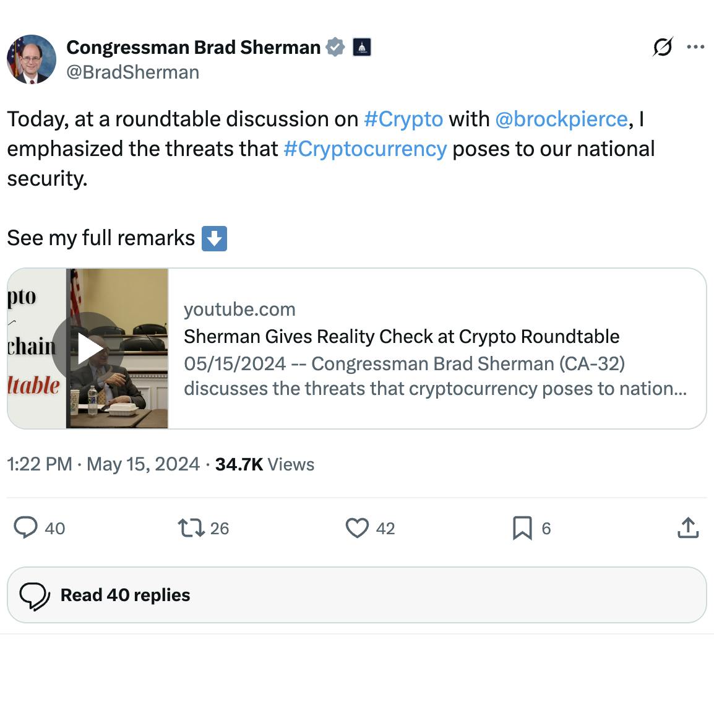The height and width of the screenshot is (728, 714).
Task: Open Sherman Gives Reality Check video title
Action: (402, 336)
